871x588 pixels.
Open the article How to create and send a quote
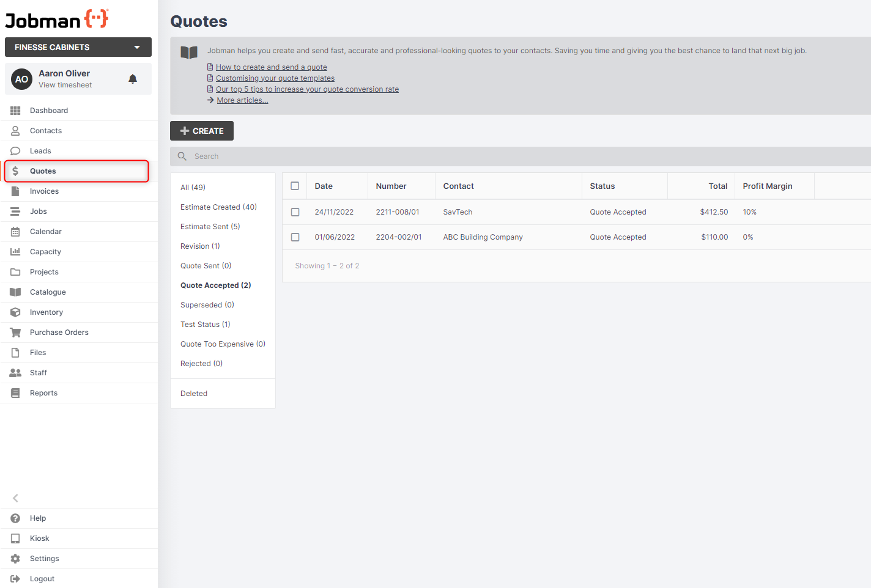pyautogui.click(x=271, y=67)
